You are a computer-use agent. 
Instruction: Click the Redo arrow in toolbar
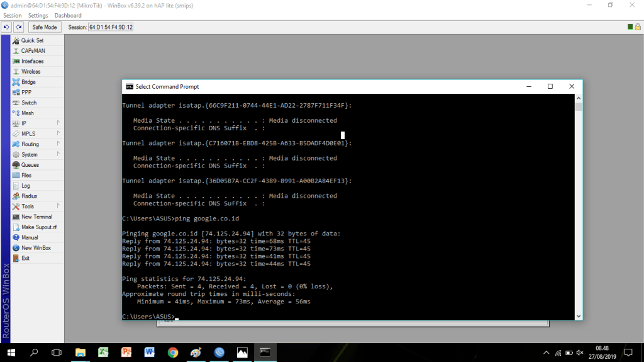coord(19,27)
